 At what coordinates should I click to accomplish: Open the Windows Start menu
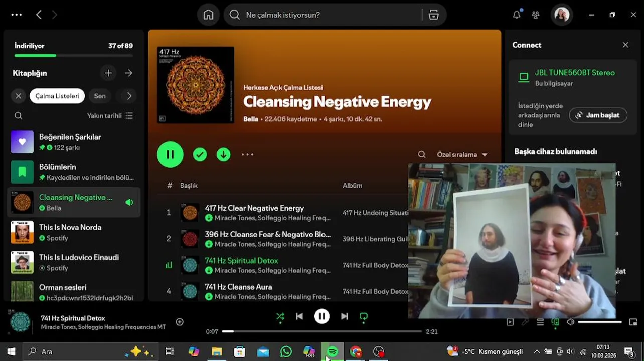pyautogui.click(x=11, y=351)
